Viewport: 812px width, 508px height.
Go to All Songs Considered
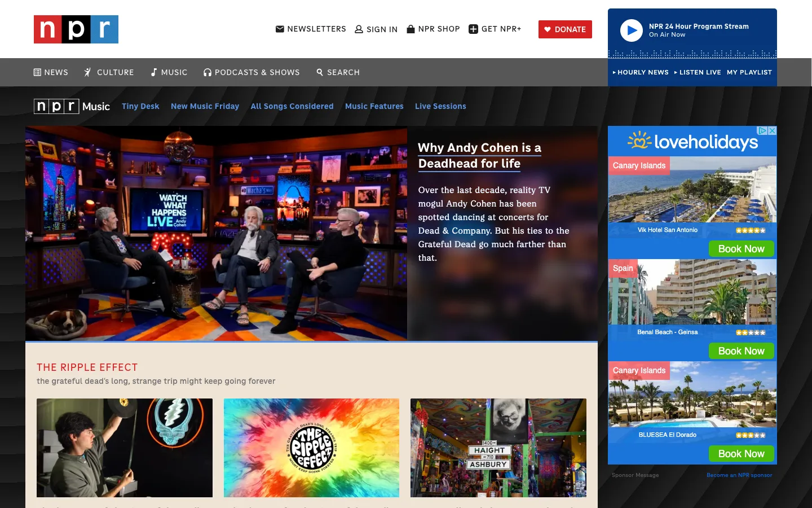pos(292,106)
